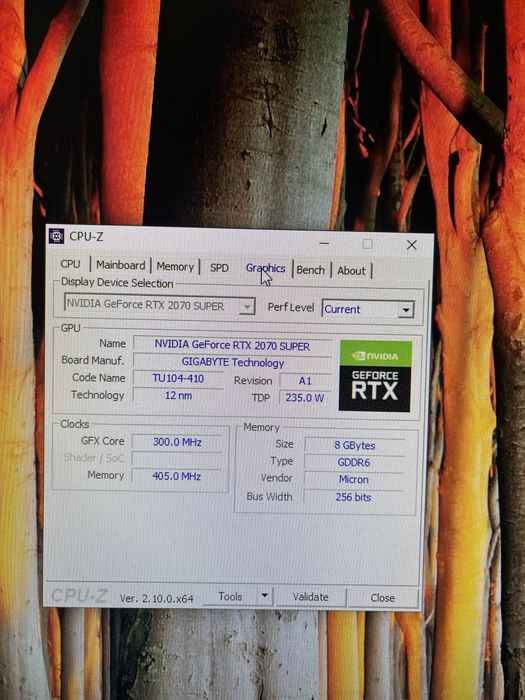The width and height of the screenshot is (525, 700).
Task: Click the Tools button
Action: pos(230,596)
